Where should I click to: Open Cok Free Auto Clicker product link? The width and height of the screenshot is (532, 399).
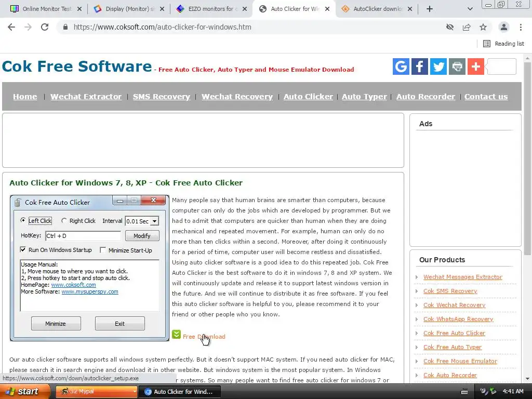[454, 333]
